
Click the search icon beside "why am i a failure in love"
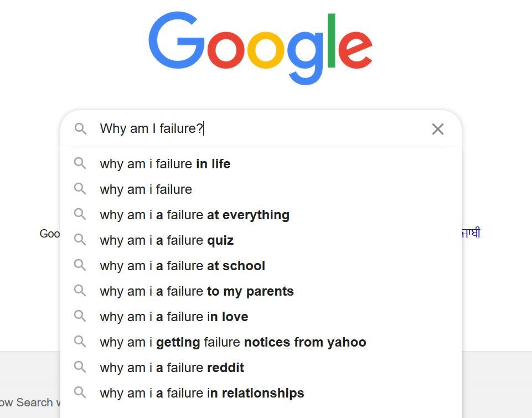(80, 317)
